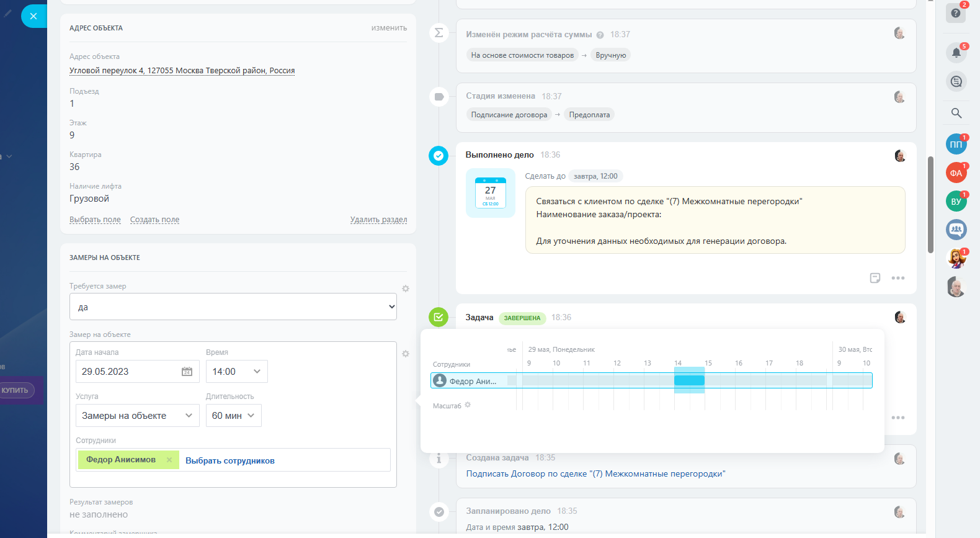The width and height of the screenshot is (980, 538).
Task: Click Выбрать сотрудников link
Action: [229, 460]
